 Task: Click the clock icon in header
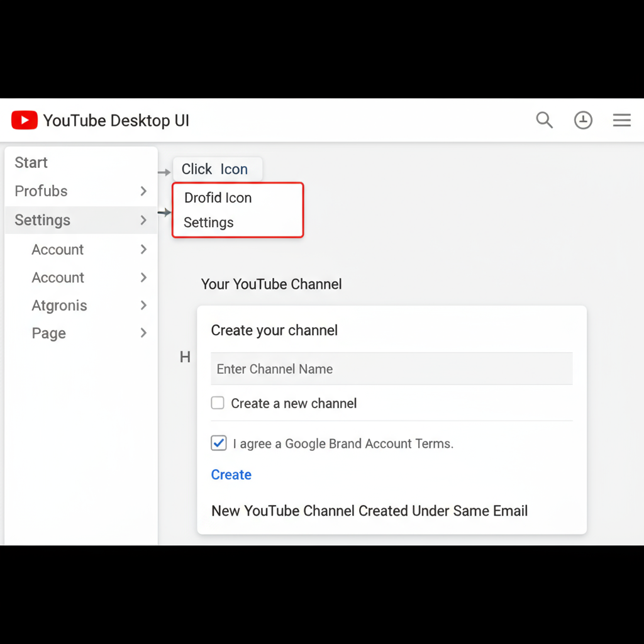[583, 120]
